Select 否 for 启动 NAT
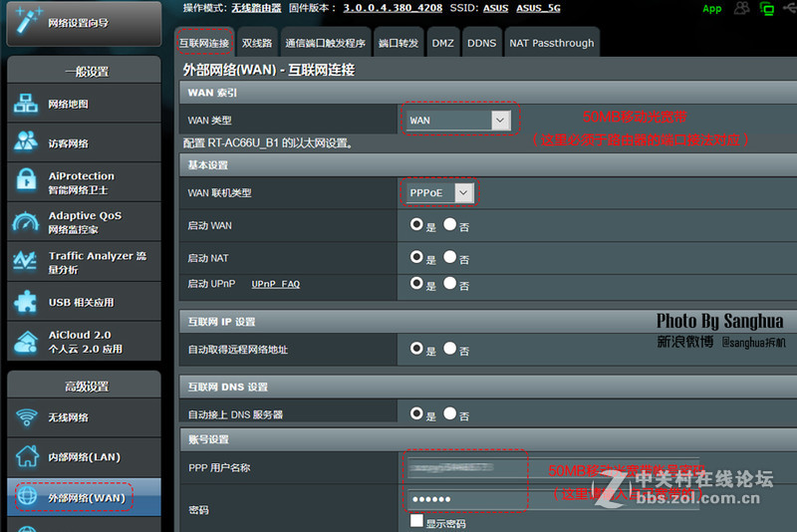 tap(449, 257)
